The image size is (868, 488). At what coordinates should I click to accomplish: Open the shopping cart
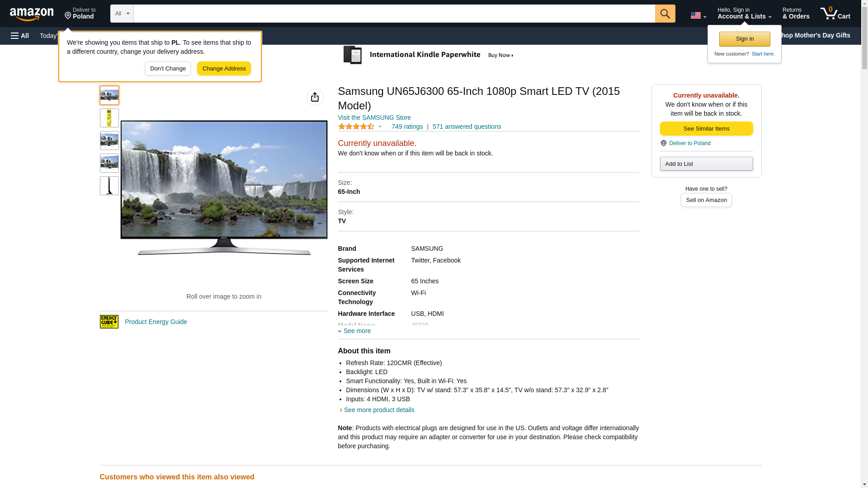tap(835, 14)
